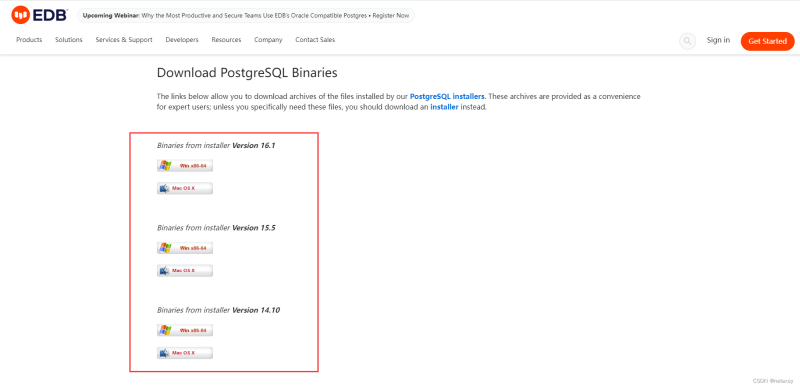Viewport: 800px width, 388px height.
Task: Download Version 16.1 Win x86-64 binaries
Action: 185,165
